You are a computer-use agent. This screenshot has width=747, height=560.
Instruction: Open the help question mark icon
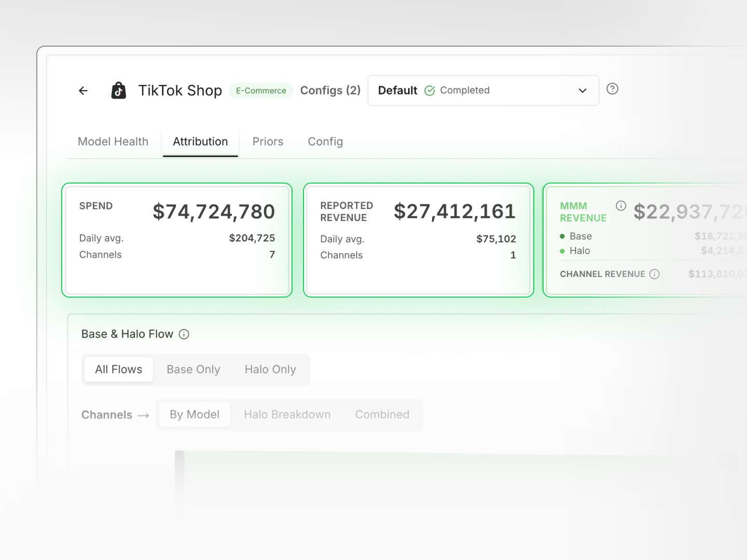pyautogui.click(x=612, y=89)
